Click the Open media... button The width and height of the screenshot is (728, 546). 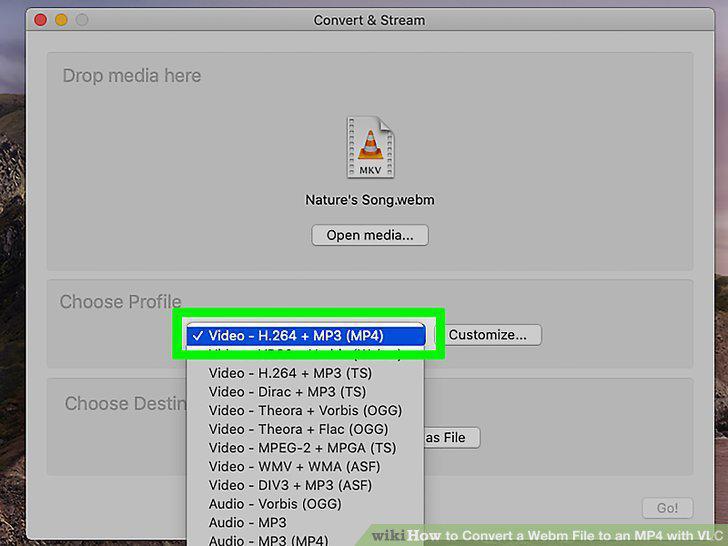(x=370, y=235)
